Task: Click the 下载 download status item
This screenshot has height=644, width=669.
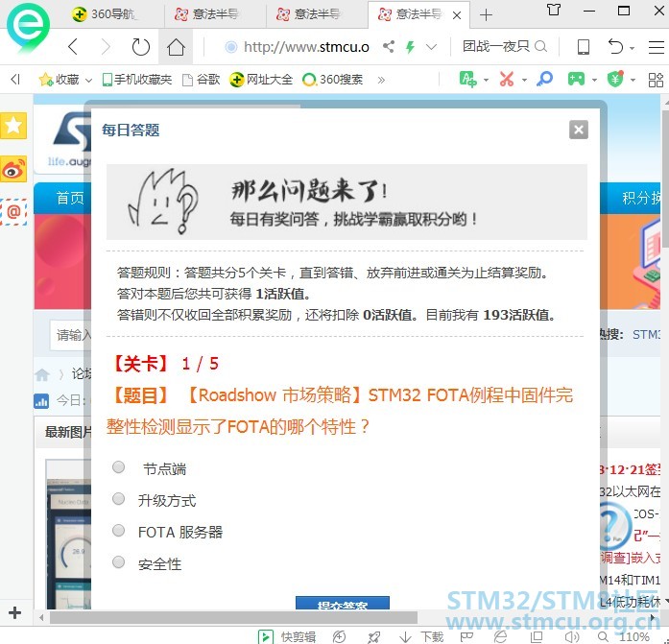Action: coord(421,637)
